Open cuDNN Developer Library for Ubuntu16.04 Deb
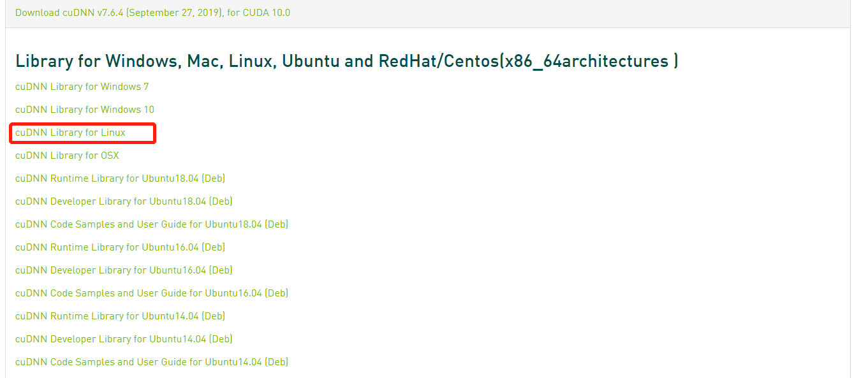868x378 pixels. click(124, 270)
